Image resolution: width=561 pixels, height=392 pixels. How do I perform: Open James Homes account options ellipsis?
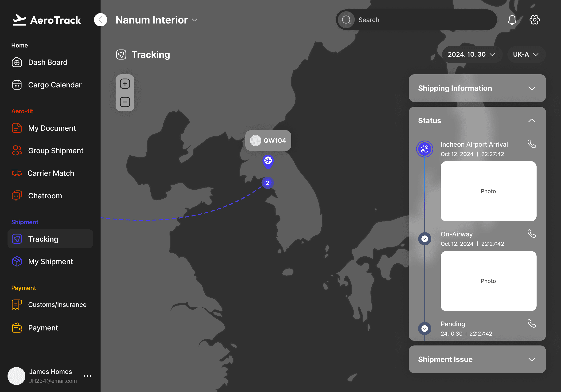pyautogui.click(x=87, y=376)
